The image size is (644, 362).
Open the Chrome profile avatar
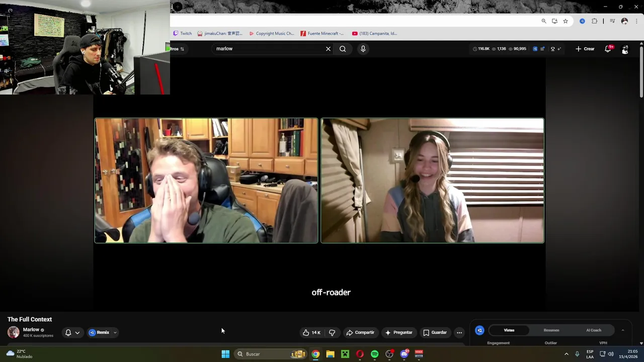pyautogui.click(x=624, y=21)
